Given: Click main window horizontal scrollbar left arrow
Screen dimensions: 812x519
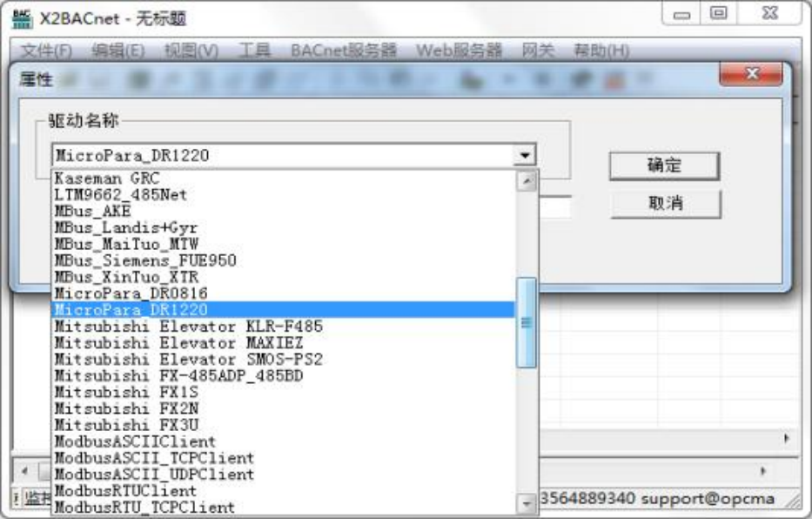Looking at the screenshot, I should (24, 471).
